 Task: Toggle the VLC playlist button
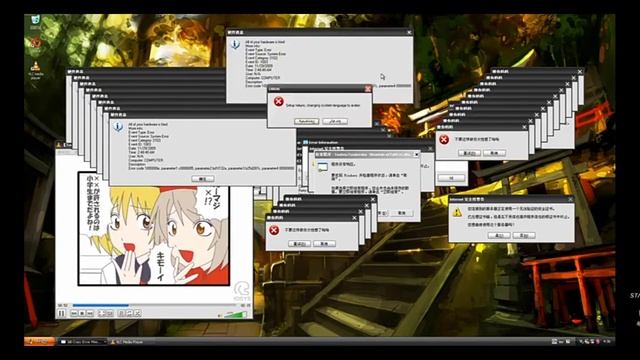pos(122,313)
